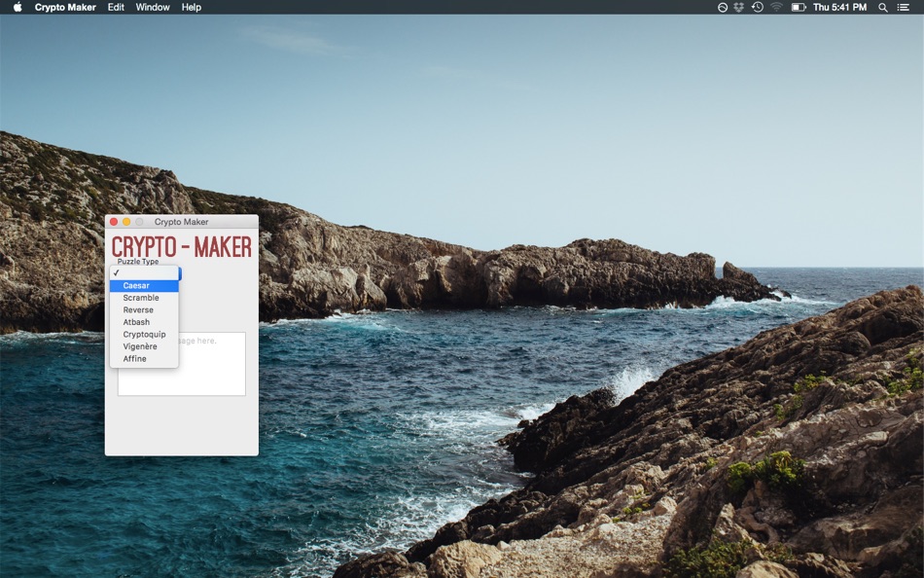The width and height of the screenshot is (924, 578).
Task: Close the Crypto Maker window
Action: 114,222
